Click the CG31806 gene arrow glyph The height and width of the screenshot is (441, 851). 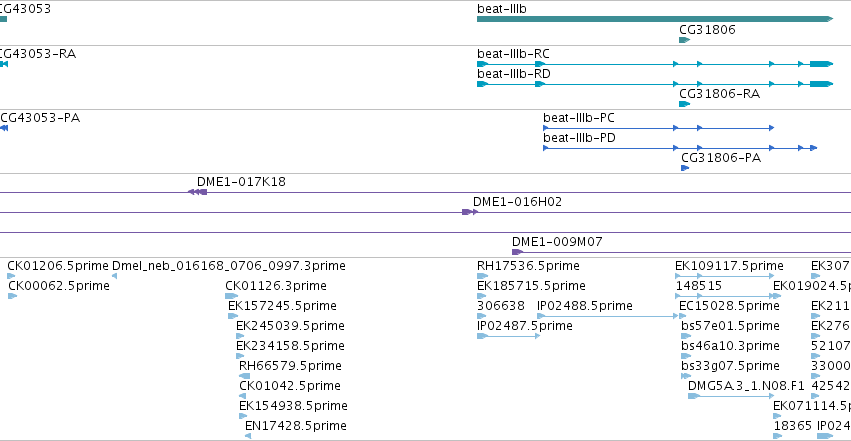point(684,40)
